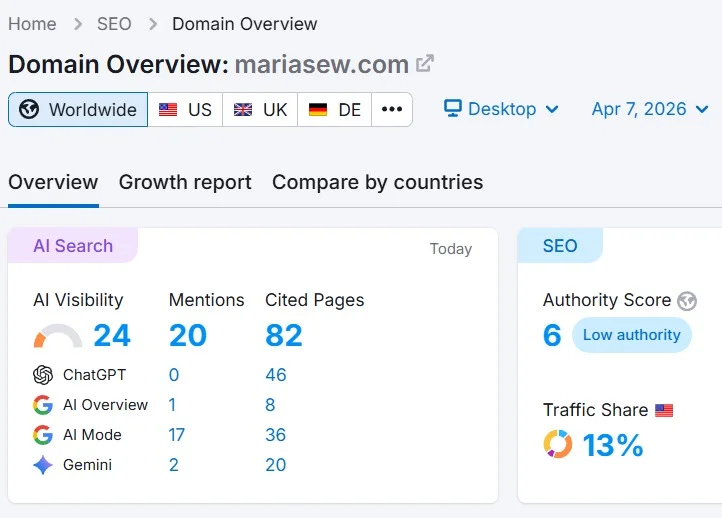722x518 pixels.
Task: Click Authority Score value 6
Action: tap(552, 335)
